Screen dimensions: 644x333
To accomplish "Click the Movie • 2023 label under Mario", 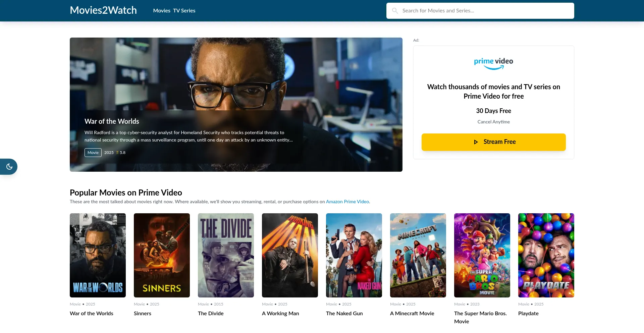I will tap(467, 304).
